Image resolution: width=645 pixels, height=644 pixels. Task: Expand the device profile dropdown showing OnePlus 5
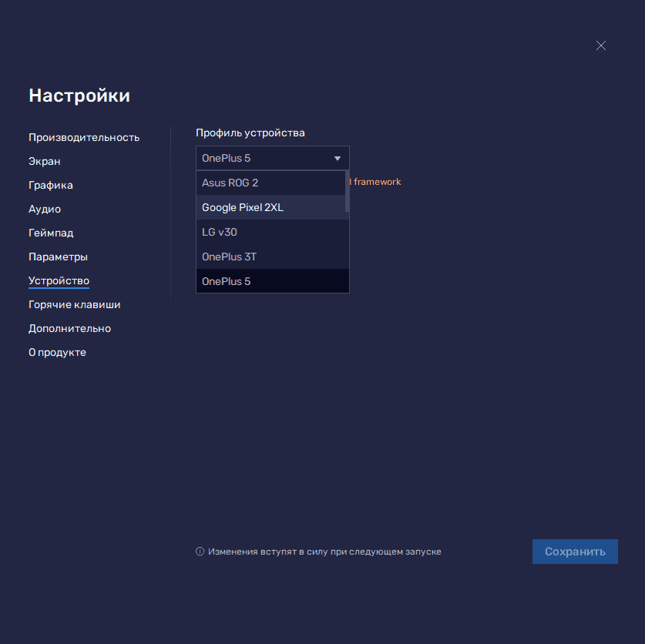pyautogui.click(x=272, y=158)
